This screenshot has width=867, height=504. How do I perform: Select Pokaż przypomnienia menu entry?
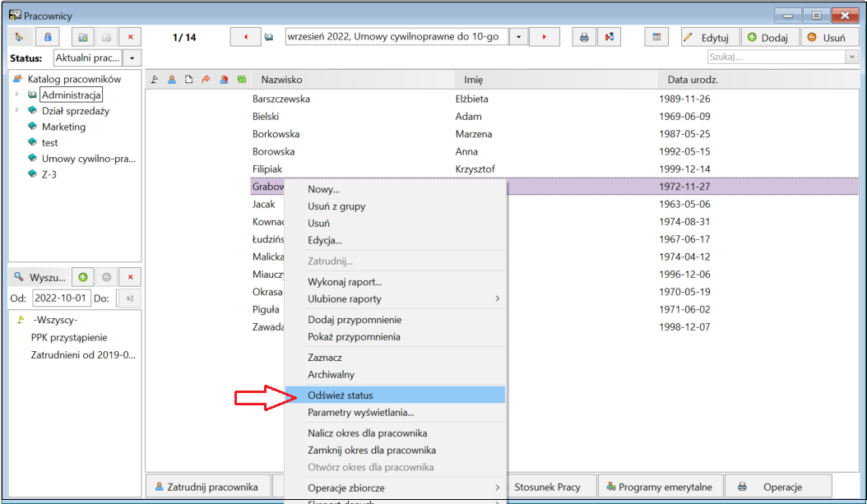coord(395,337)
